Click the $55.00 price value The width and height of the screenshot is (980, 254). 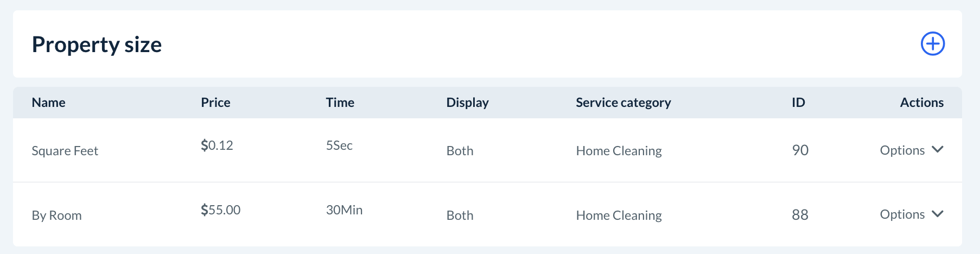click(220, 210)
